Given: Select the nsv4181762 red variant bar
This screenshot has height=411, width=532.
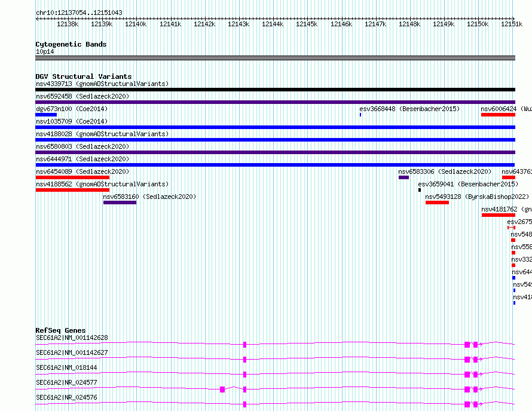Looking at the screenshot, I should (499, 215).
